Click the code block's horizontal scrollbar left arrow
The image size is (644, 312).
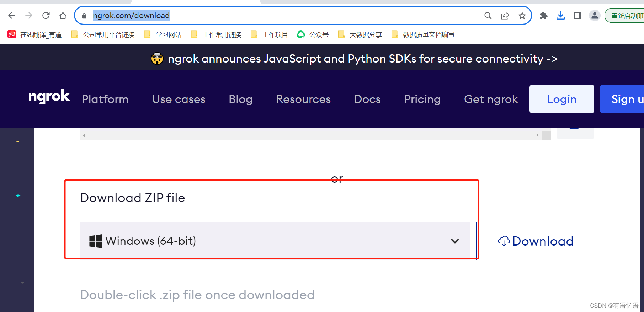[84, 135]
